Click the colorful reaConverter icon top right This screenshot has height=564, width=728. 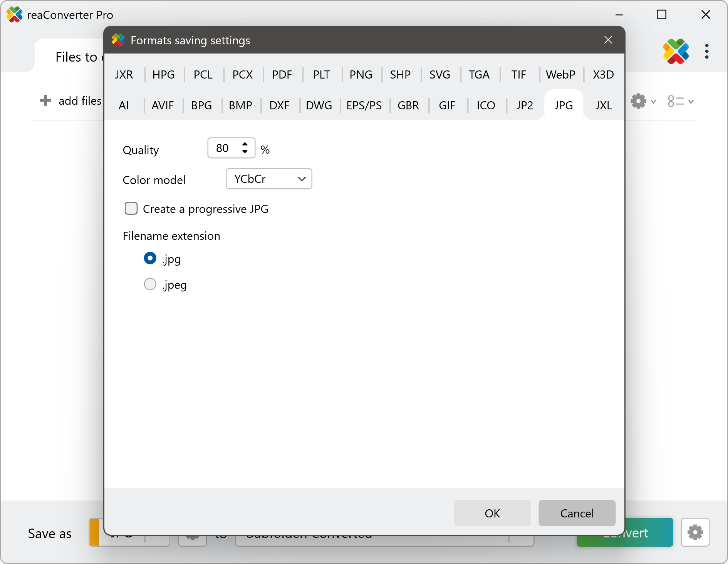676,52
